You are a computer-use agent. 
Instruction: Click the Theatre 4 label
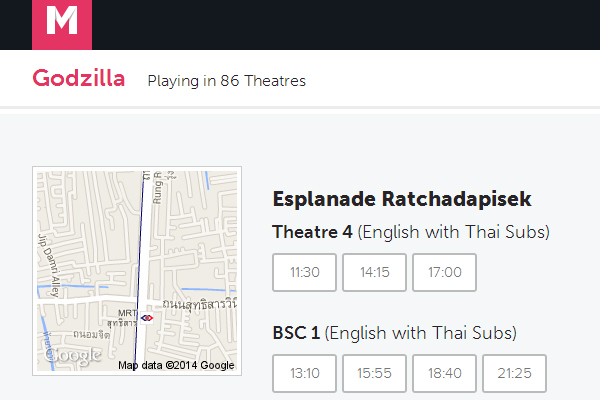pyautogui.click(x=312, y=232)
